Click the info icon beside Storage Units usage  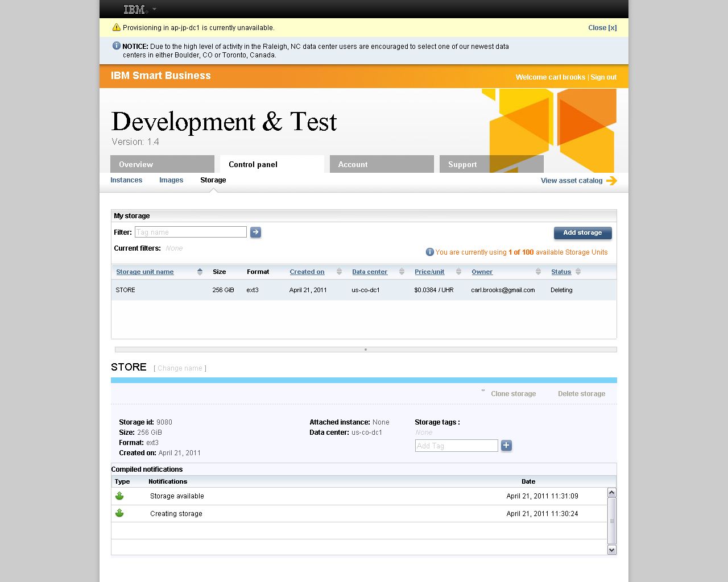click(430, 252)
